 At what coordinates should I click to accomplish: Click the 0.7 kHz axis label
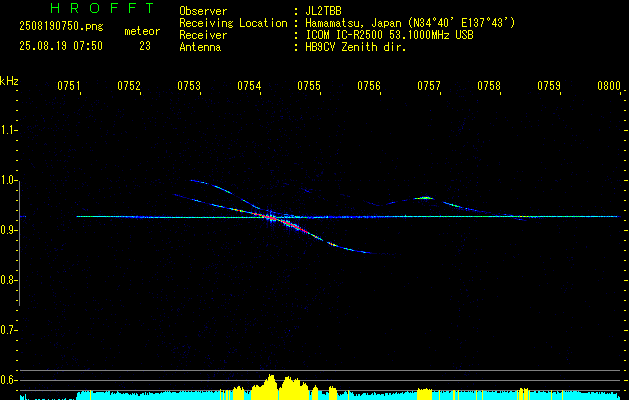coord(8,330)
